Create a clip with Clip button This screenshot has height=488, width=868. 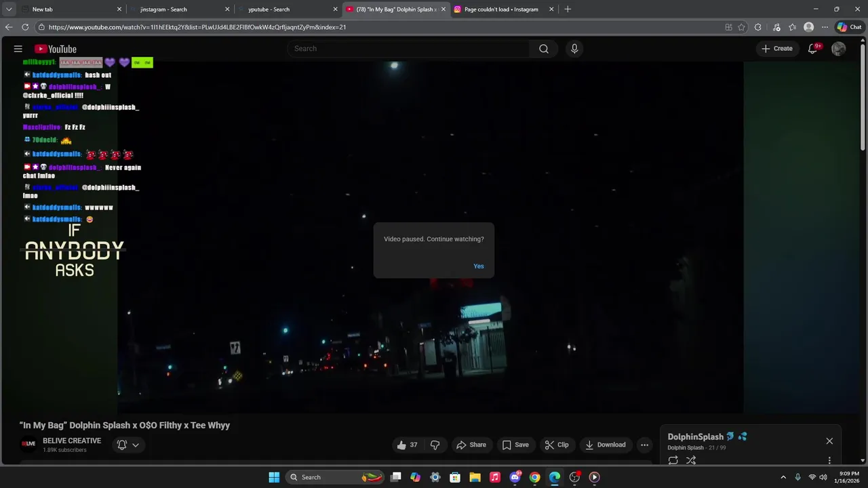(x=557, y=445)
